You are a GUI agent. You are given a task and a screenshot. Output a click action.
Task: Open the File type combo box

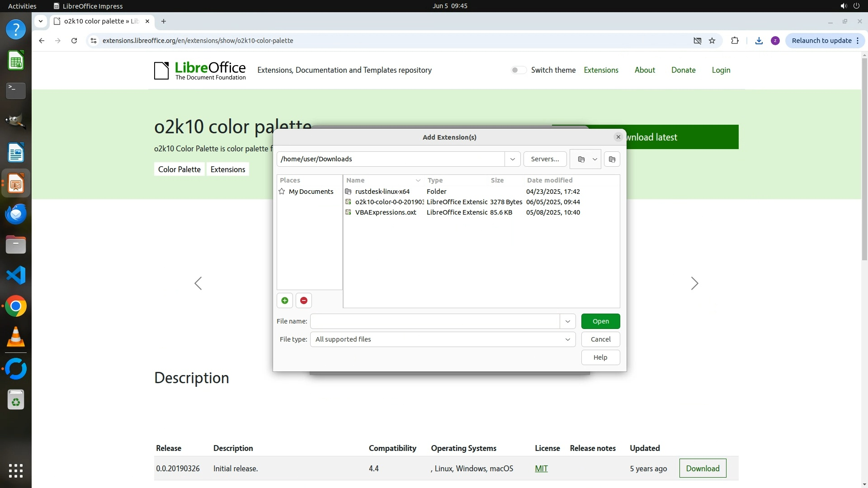click(x=442, y=339)
